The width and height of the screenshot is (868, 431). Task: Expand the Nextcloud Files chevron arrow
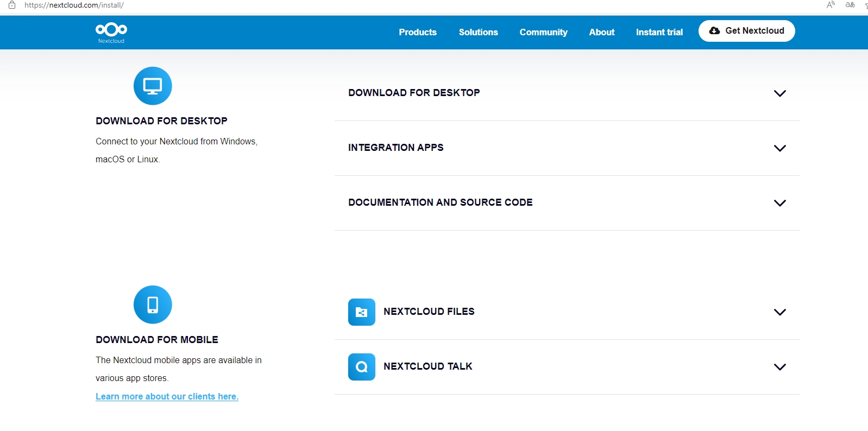[779, 312]
